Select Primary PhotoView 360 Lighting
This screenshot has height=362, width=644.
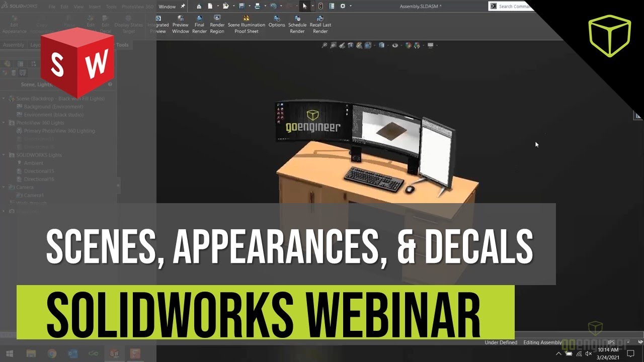59,131
